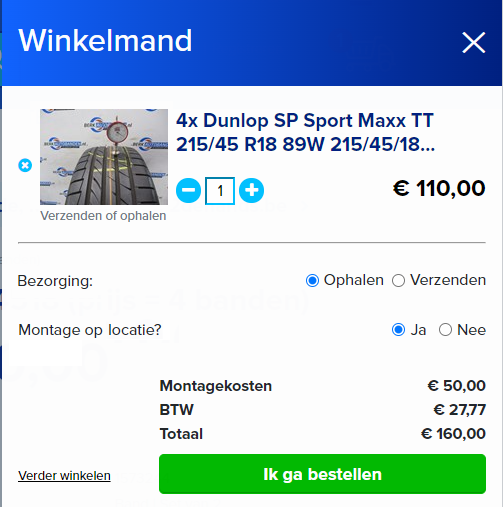The width and height of the screenshot is (503, 507).
Task: Choose Nee for montage op locatie
Action: point(445,330)
